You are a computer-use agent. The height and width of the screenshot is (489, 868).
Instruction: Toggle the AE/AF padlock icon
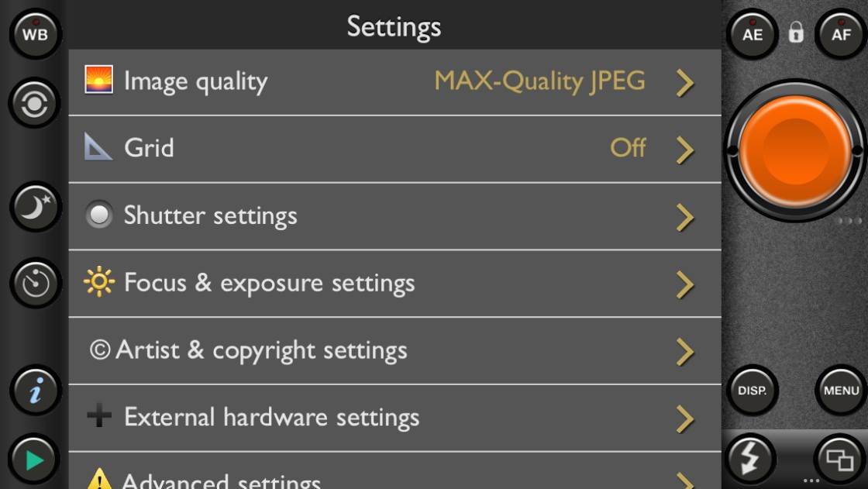(x=796, y=32)
